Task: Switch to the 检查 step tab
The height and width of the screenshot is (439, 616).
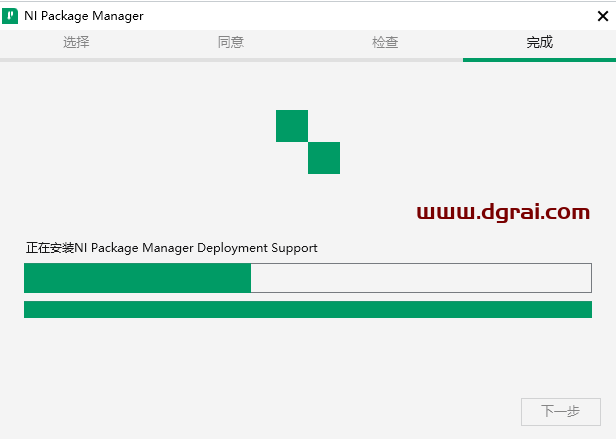Action: tap(385, 42)
